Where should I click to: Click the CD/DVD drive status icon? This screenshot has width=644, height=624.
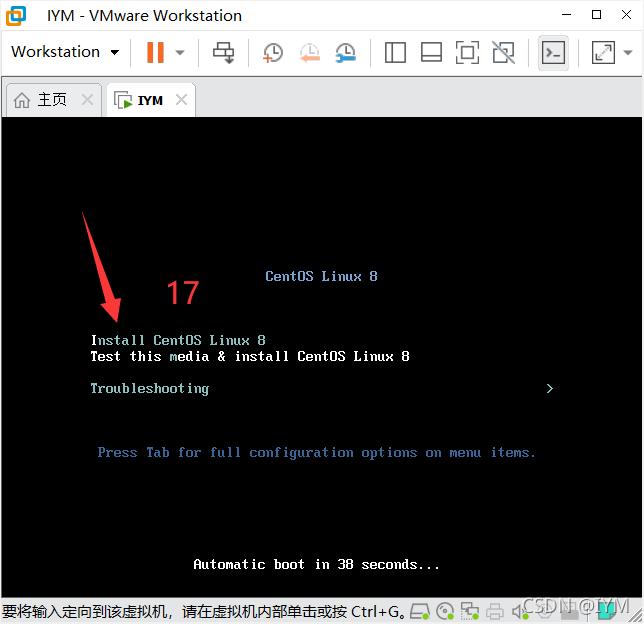coord(445,612)
